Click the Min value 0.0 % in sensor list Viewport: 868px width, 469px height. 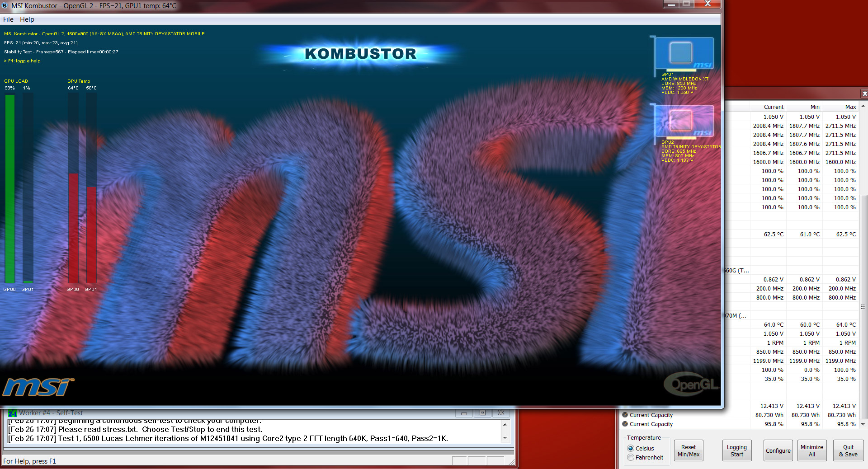pyautogui.click(x=811, y=370)
